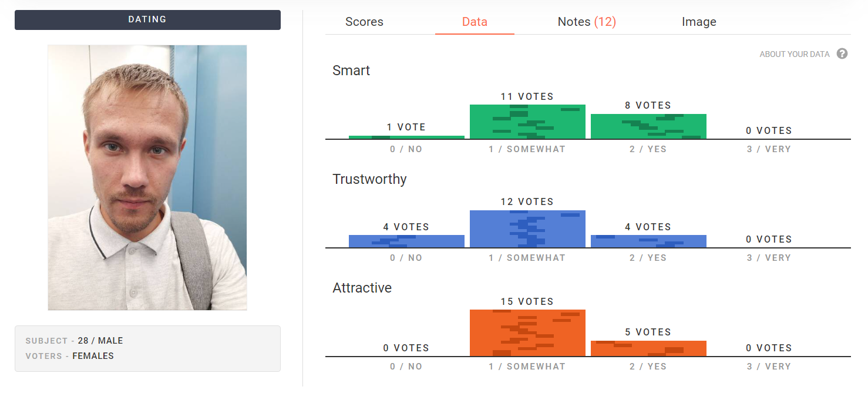Switch to the Scores tab
Image resolution: width=868 pixels, height=393 pixels.
(364, 22)
